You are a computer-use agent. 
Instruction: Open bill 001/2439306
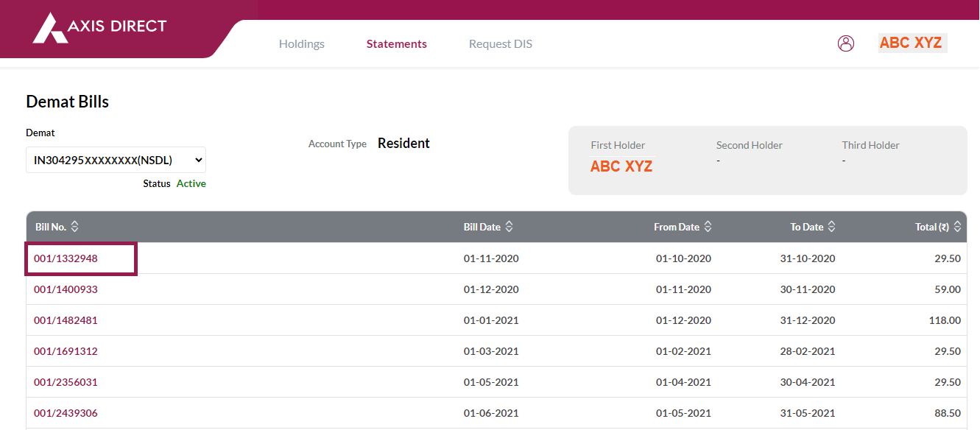[66, 413]
